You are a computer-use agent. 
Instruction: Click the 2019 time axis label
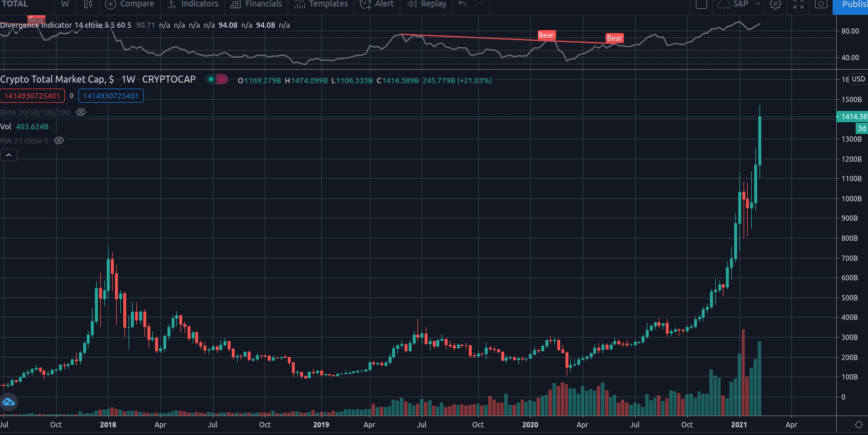pos(321,424)
